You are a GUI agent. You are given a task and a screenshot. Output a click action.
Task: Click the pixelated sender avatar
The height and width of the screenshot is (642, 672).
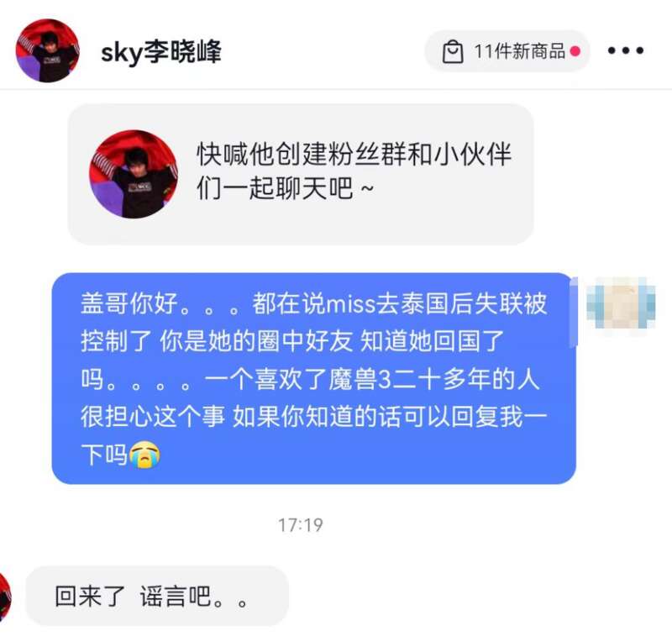click(621, 303)
